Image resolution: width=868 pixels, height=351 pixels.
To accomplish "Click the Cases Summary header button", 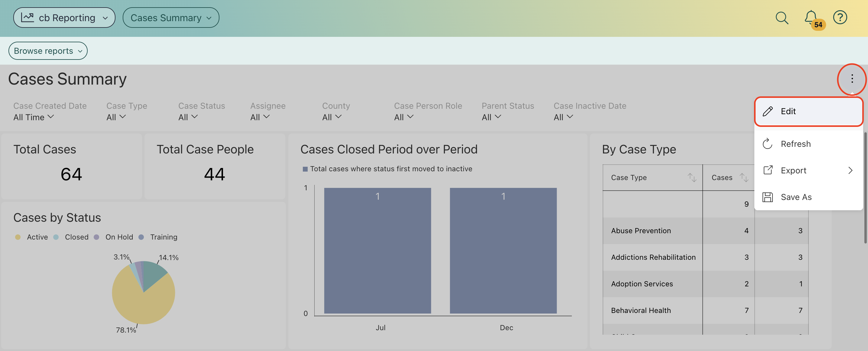I will 170,18.
